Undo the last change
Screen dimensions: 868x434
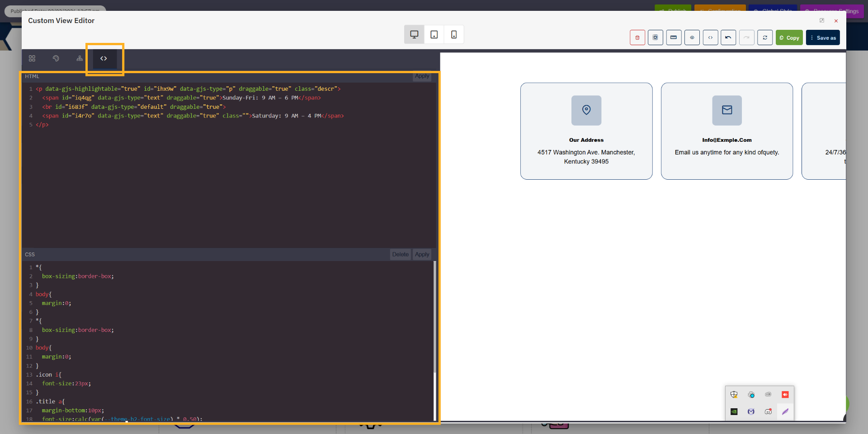pyautogui.click(x=728, y=37)
